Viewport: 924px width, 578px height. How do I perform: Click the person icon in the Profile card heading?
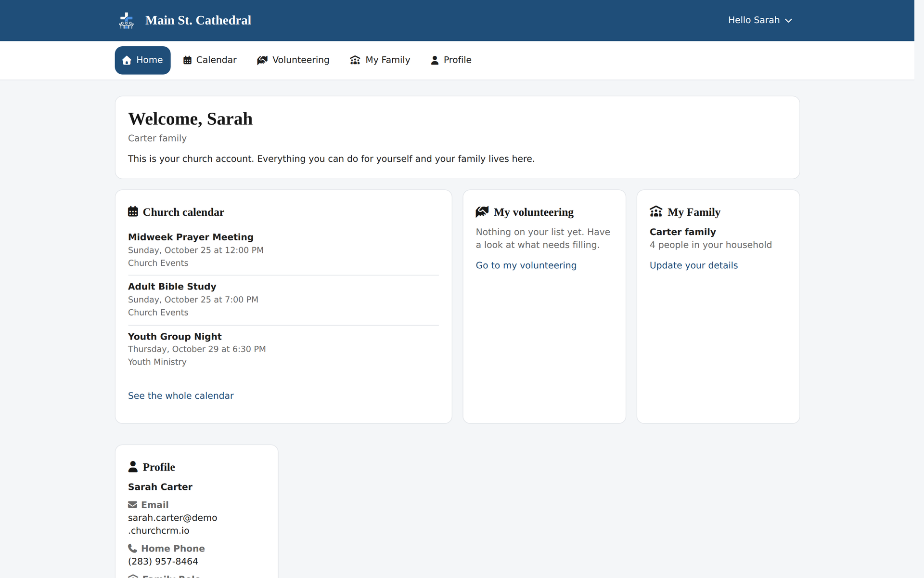[133, 467]
